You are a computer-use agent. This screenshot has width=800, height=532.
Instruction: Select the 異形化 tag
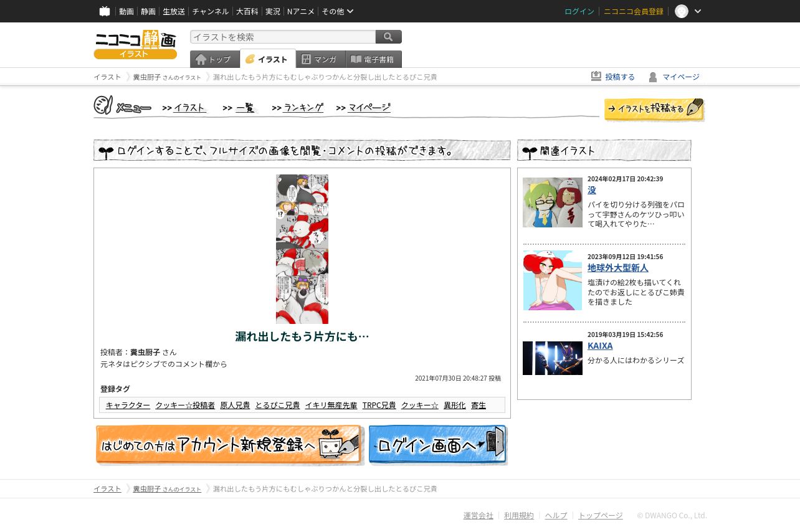(455, 405)
